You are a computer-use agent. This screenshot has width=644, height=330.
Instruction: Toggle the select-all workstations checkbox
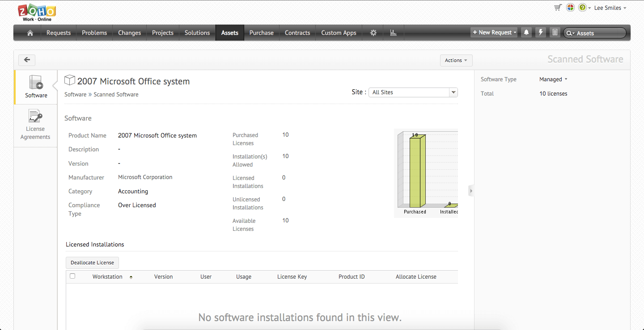72,276
